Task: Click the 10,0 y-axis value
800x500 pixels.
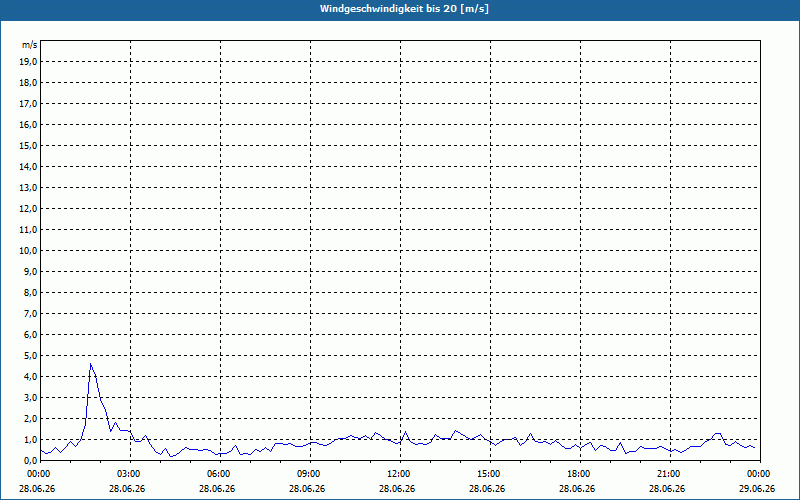Action: point(30,251)
